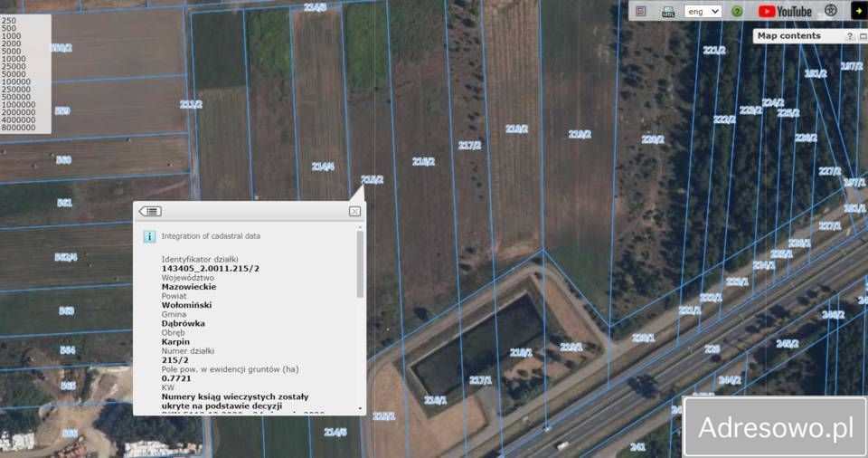This screenshot has width=868, height=458.
Task: Click parcel label 564 on the map
Action: click(x=68, y=350)
